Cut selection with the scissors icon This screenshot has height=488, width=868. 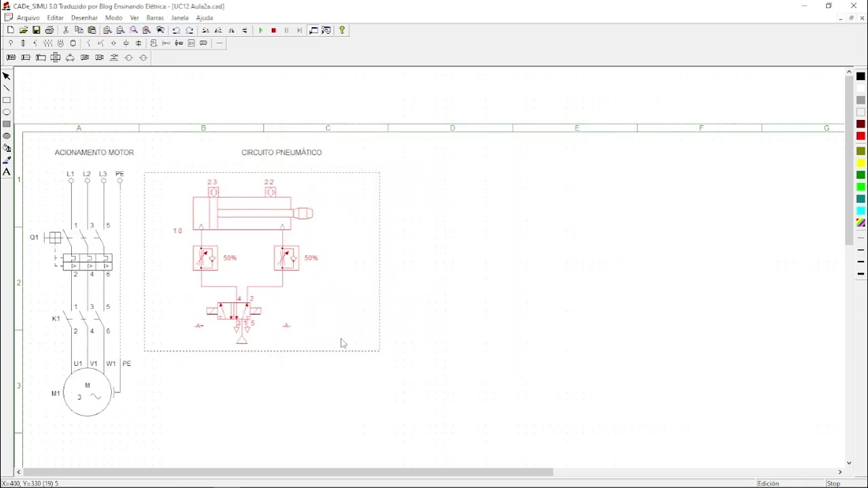click(x=66, y=30)
